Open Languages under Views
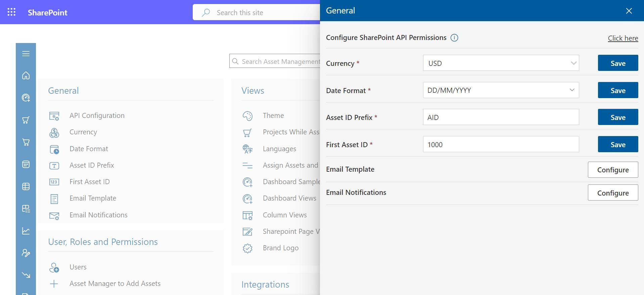This screenshot has height=295, width=644. (279, 149)
